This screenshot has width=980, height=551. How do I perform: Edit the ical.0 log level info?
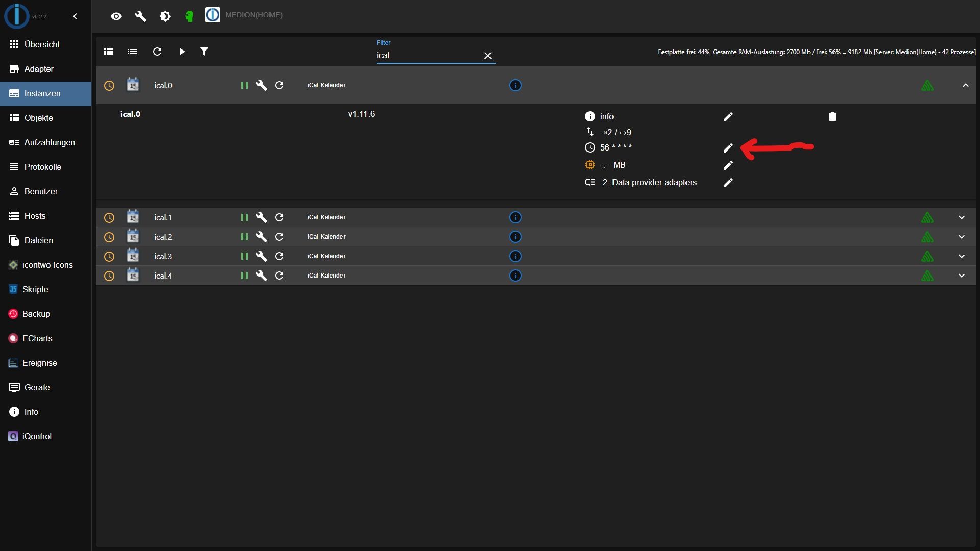click(x=728, y=117)
